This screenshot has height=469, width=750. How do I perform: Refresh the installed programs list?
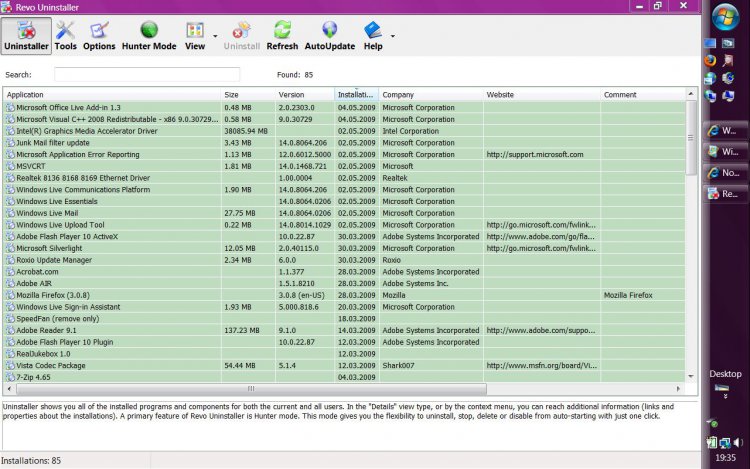(282, 36)
